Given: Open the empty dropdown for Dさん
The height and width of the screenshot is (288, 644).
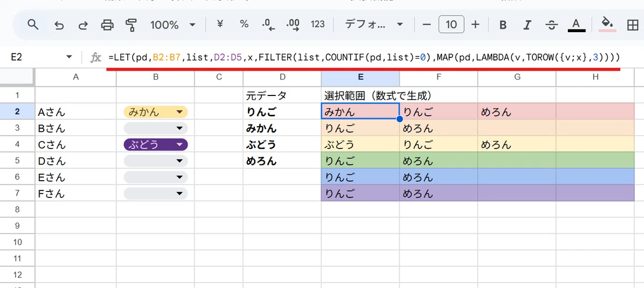Looking at the screenshot, I should [x=156, y=160].
